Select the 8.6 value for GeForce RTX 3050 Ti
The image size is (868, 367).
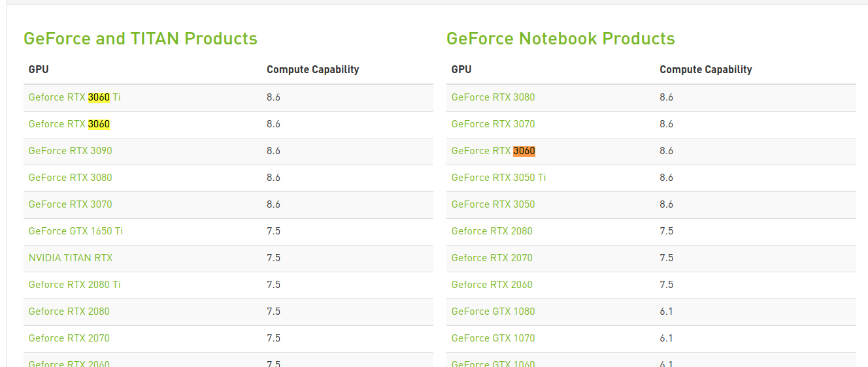tap(667, 178)
